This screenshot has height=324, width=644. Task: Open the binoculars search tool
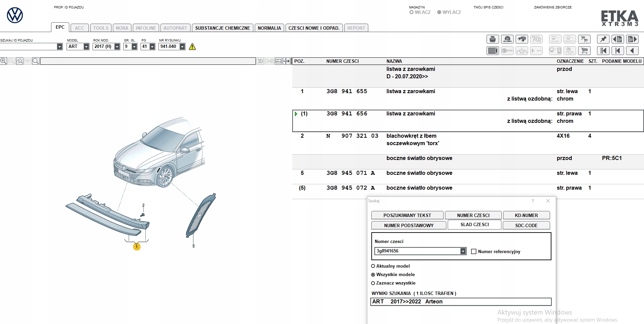(522, 39)
